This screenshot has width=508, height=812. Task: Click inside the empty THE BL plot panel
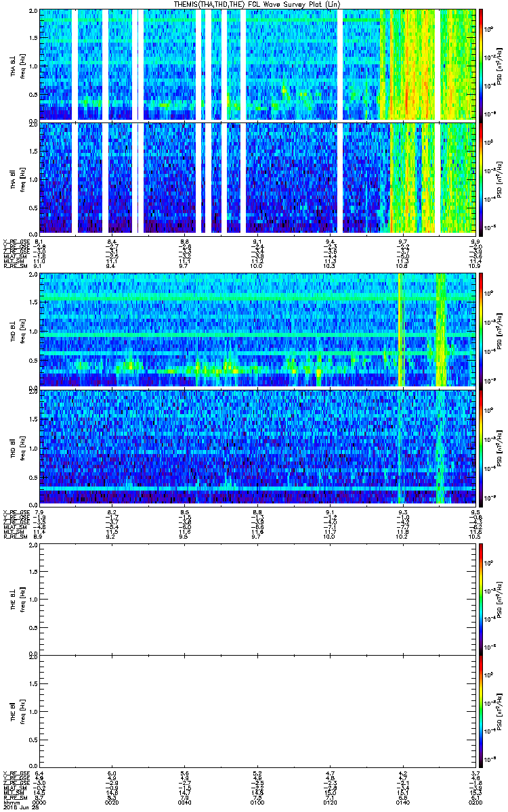(x=257, y=600)
